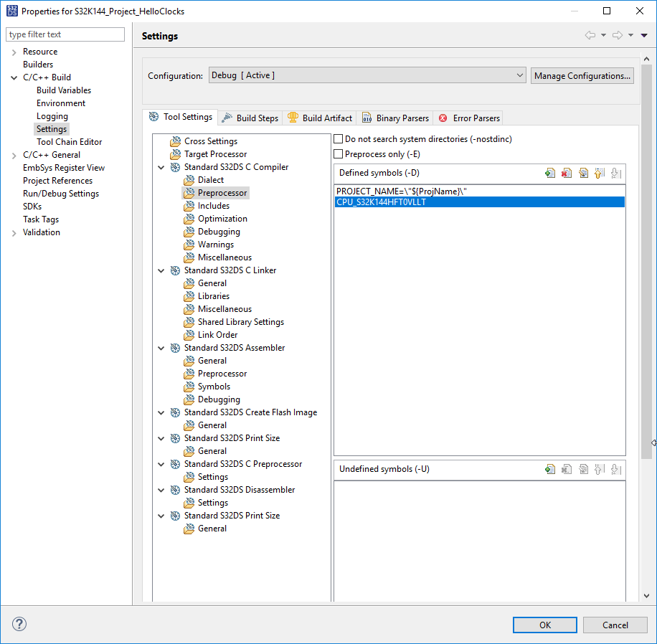The image size is (657, 644).
Task: Switch to the Error Parsers tab
Action: tap(469, 118)
